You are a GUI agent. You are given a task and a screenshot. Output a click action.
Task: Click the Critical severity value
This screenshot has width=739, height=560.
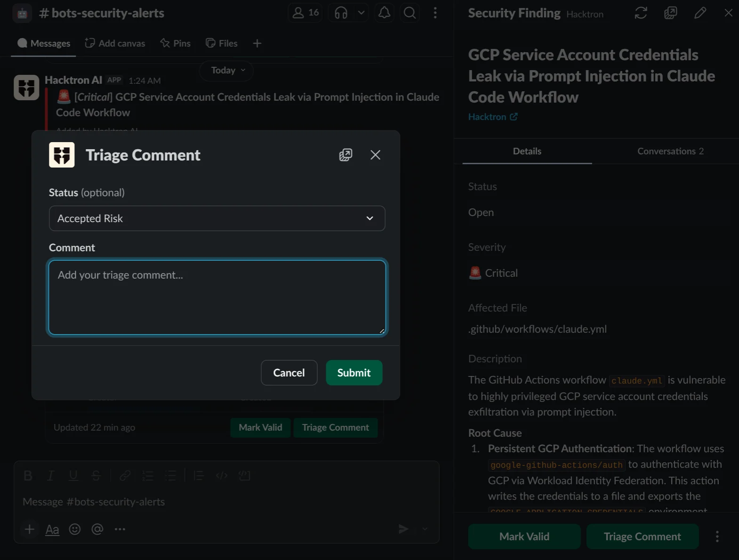click(x=493, y=273)
